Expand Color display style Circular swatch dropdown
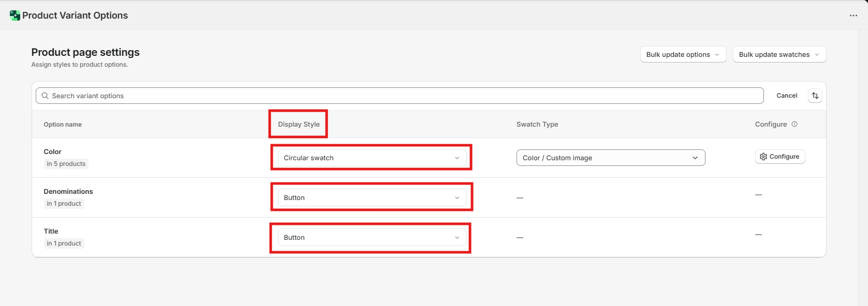Screen dimensions: 868x306 (x=372, y=158)
